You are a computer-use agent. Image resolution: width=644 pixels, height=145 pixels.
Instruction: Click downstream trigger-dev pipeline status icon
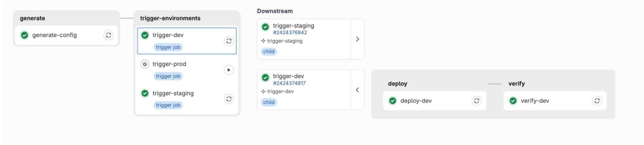tap(265, 77)
